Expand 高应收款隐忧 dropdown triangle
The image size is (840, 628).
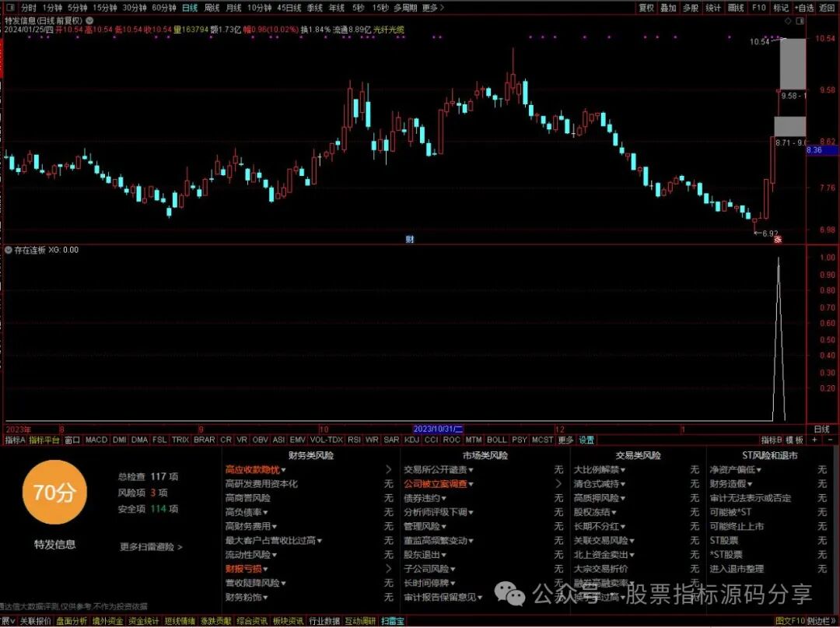[283, 470]
